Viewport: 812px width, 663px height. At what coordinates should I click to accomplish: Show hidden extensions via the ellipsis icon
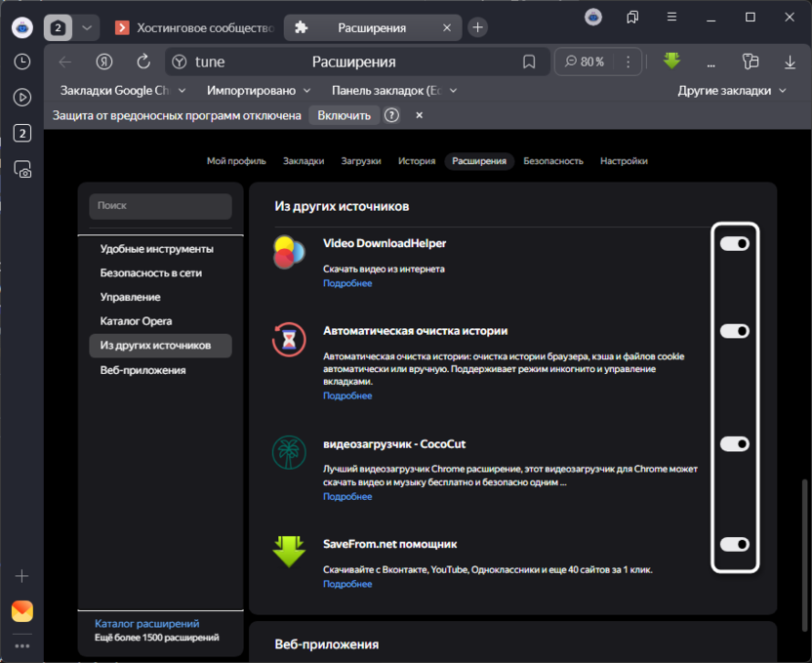pyautogui.click(x=711, y=64)
